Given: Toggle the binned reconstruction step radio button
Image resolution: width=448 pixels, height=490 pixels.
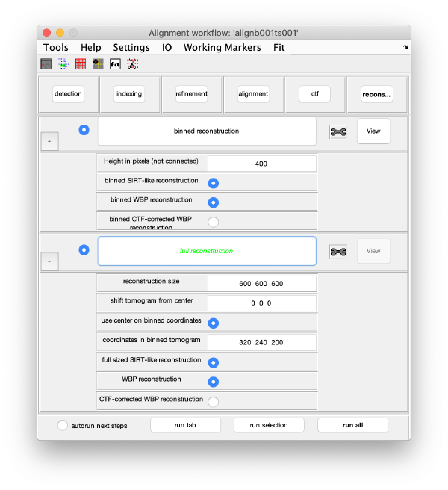Looking at the screenshot, I should [x=84, y=130].
